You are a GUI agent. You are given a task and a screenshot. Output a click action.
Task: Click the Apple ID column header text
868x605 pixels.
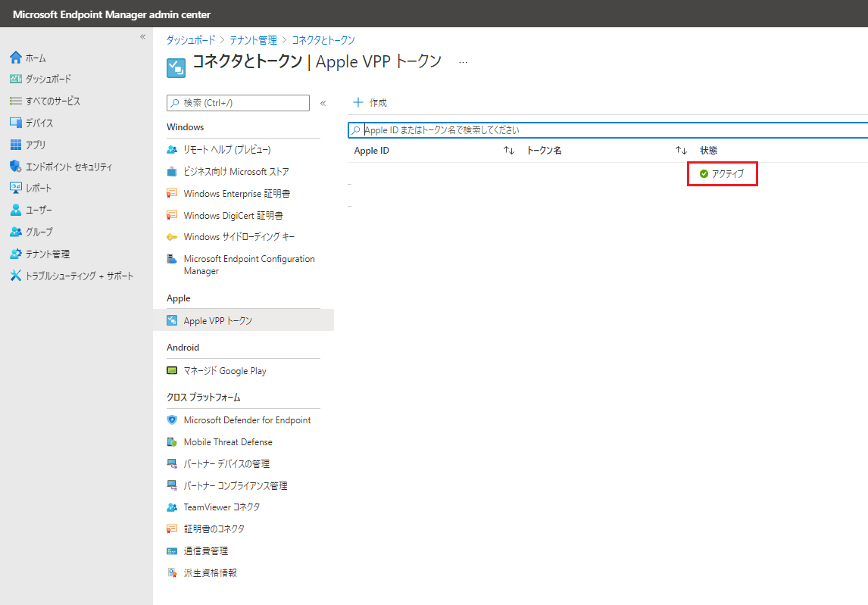[371, 151]
